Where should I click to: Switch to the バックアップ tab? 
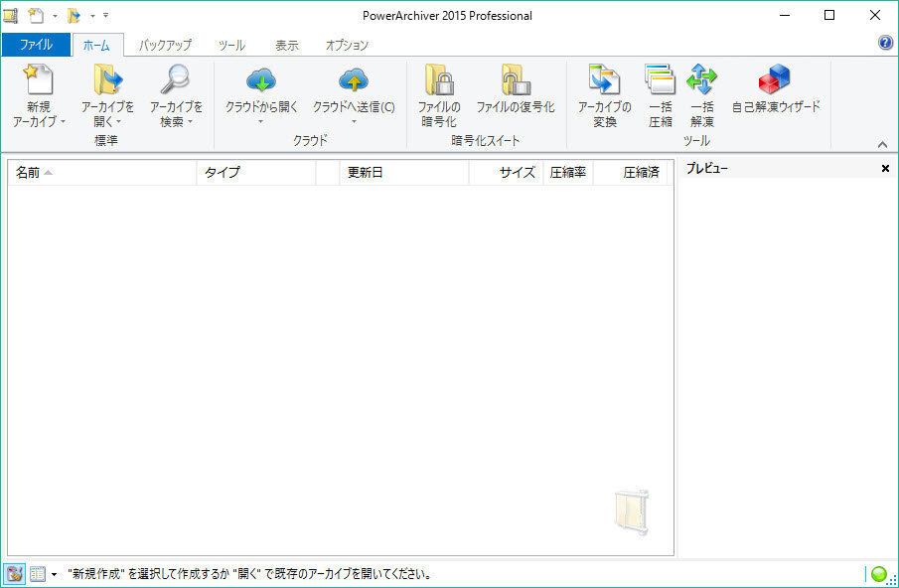tap(165, 46)
